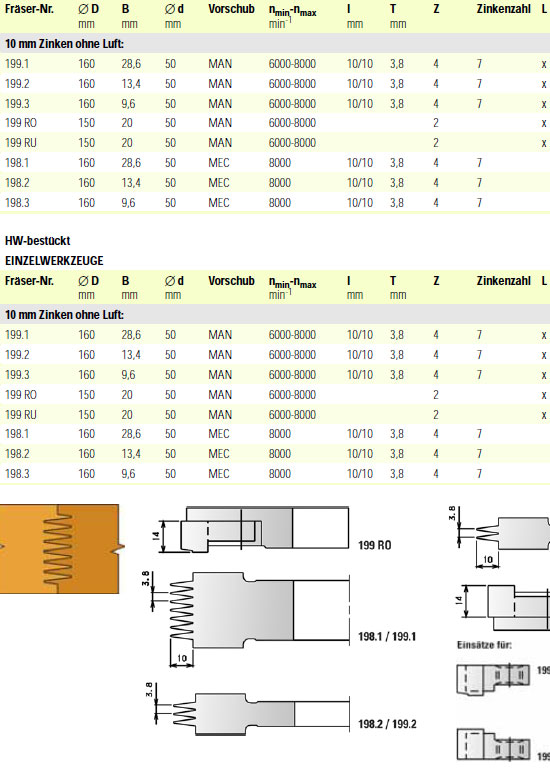Click '10/10' in the 199.1 row of the HW-bestückt table

(x=360, y=335)
